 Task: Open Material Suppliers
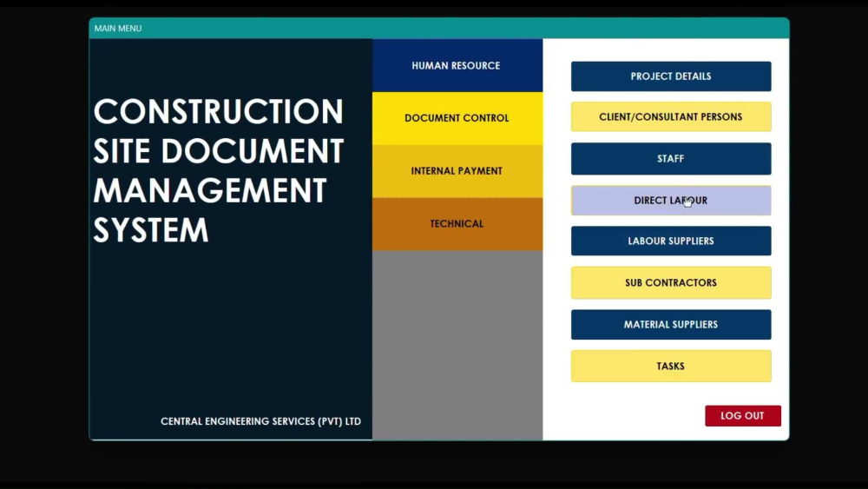[671, 325]
